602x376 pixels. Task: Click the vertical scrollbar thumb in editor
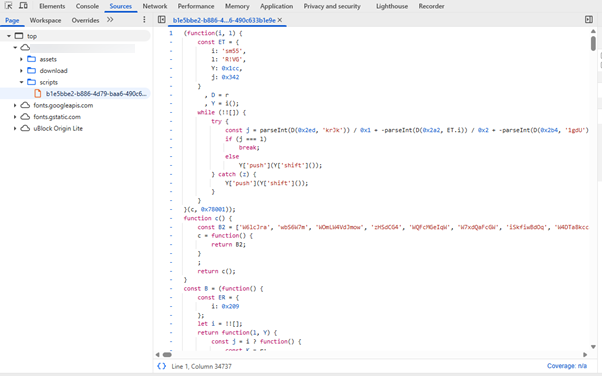[593, 43]
